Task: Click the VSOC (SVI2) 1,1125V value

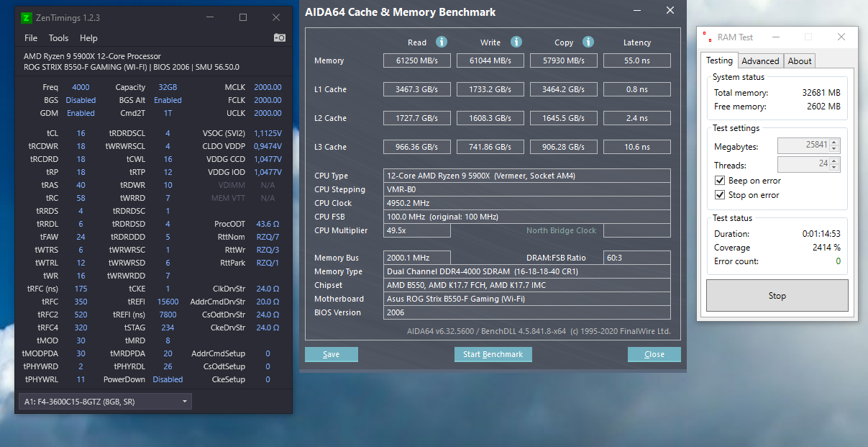Action: (268, 133)
